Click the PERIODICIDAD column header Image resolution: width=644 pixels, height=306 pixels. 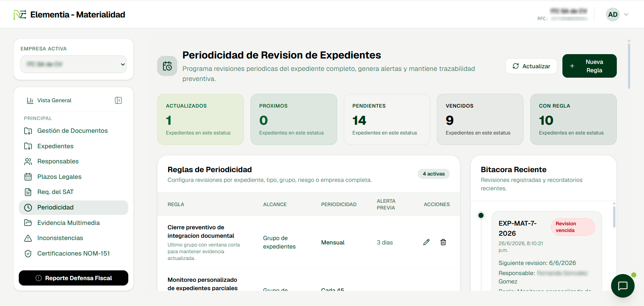pyautogui.click(x=339, y=204)
